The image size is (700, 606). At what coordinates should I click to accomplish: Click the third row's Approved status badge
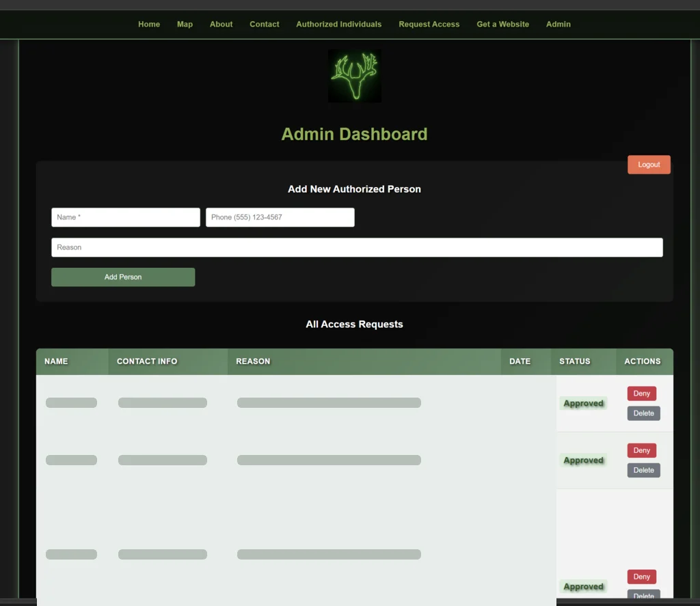583,587
